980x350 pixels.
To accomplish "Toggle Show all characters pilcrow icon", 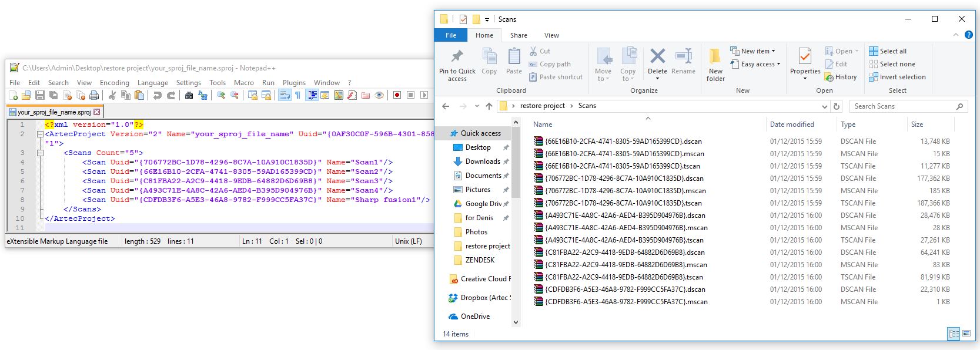I will (x=297, y=95).
